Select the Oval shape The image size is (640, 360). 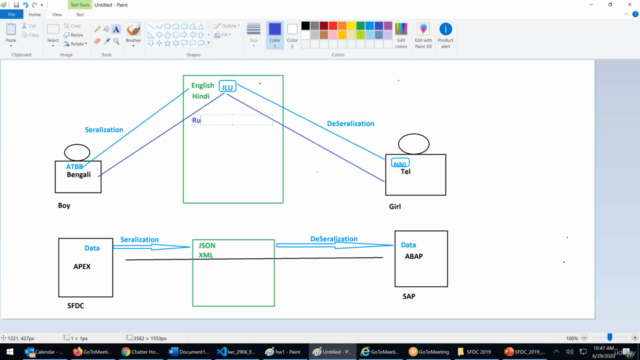tap(167, 27)
